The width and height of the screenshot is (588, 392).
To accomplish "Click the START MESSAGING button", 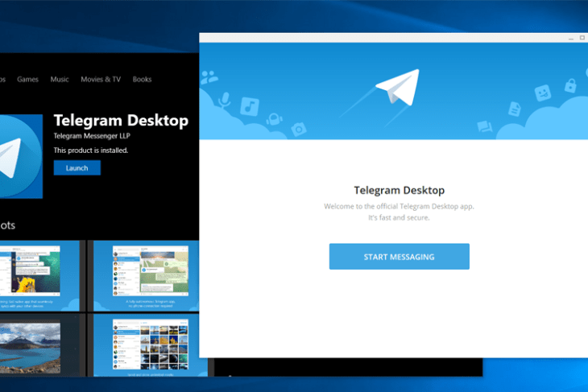I will pyautogui.click(x=399, y=257).
